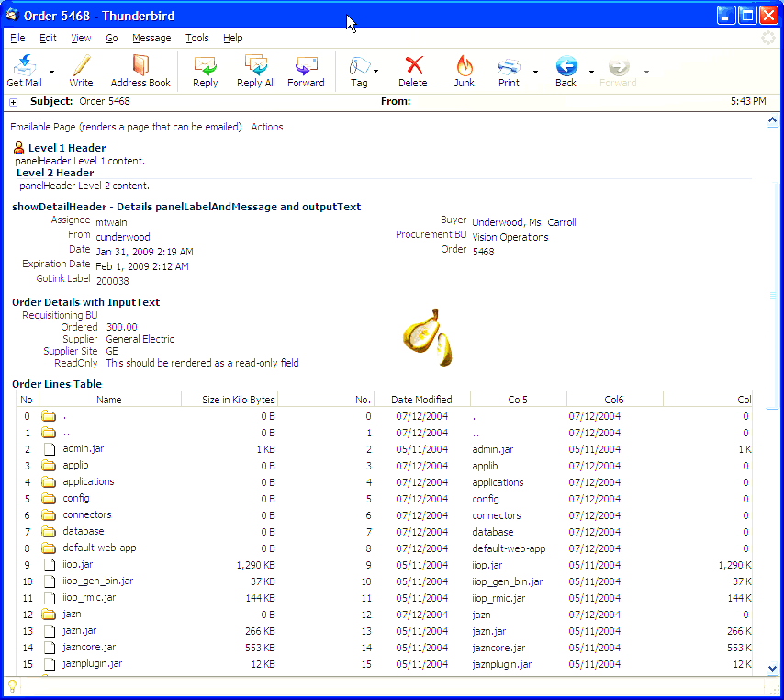784x700 pixels.
Task: Expand the message header details with the plus expander
Action: (x=13, y=101)
